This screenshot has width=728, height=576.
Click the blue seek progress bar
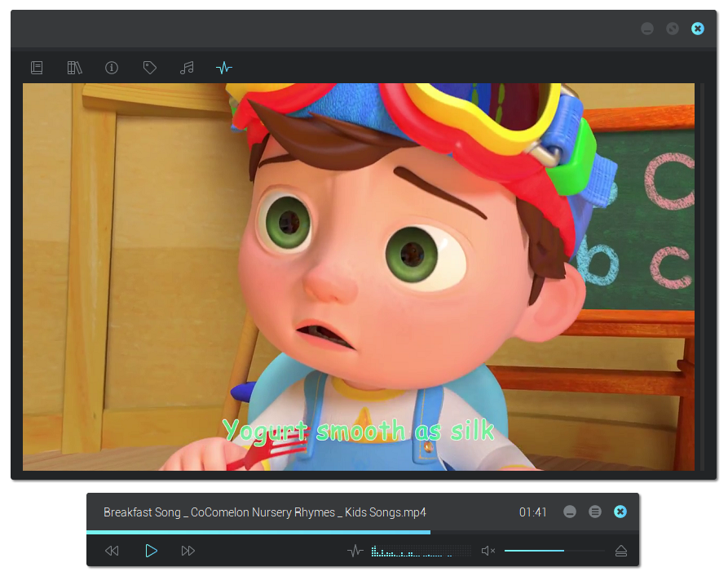[258, 532]
